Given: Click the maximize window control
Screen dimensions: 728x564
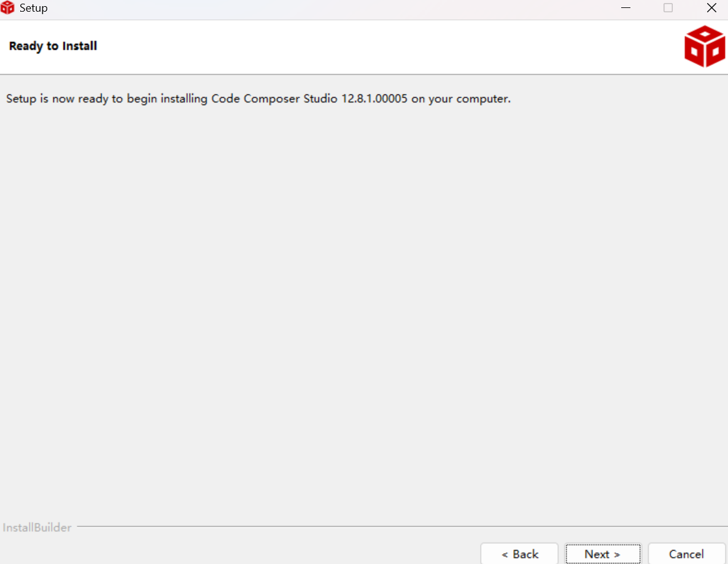Looking at the screenshot, I should pos(668,8).
